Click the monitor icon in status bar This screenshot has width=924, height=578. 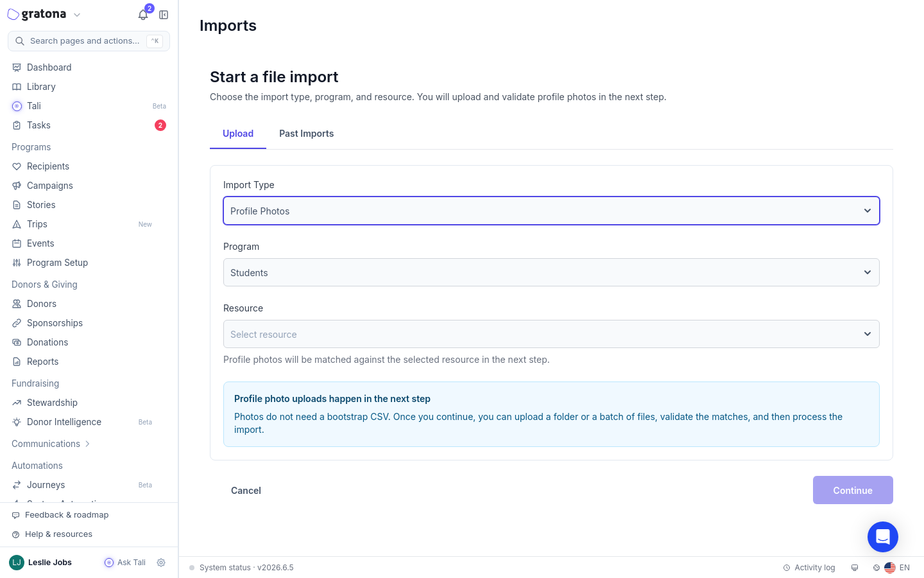click(x=855, y=568)
